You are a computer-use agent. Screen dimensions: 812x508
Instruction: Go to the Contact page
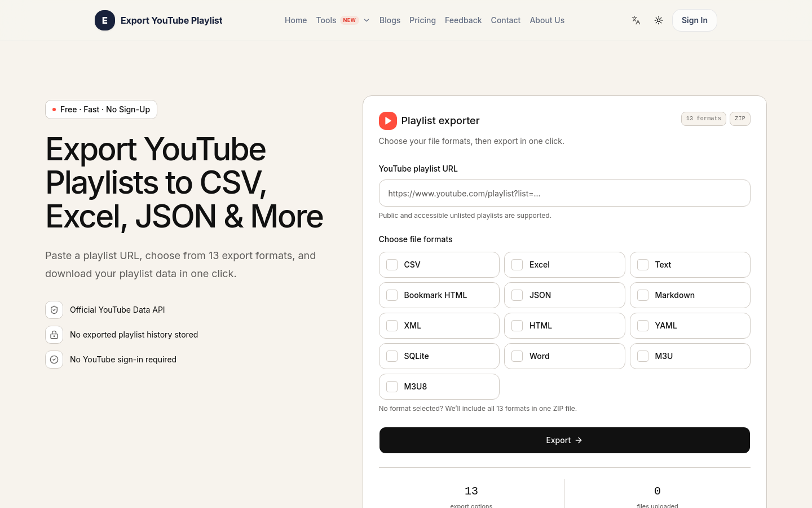[506, 20]
